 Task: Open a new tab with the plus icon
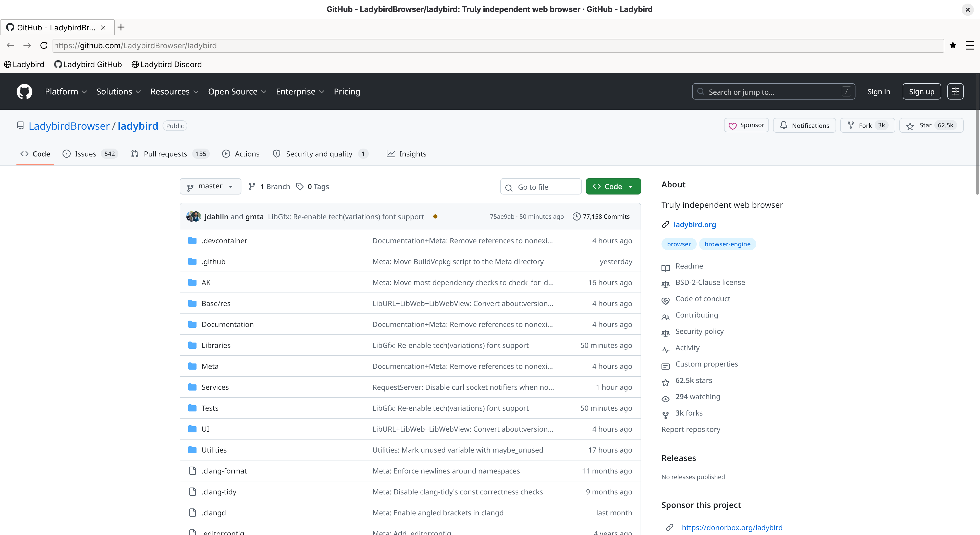tap(121, 27)
